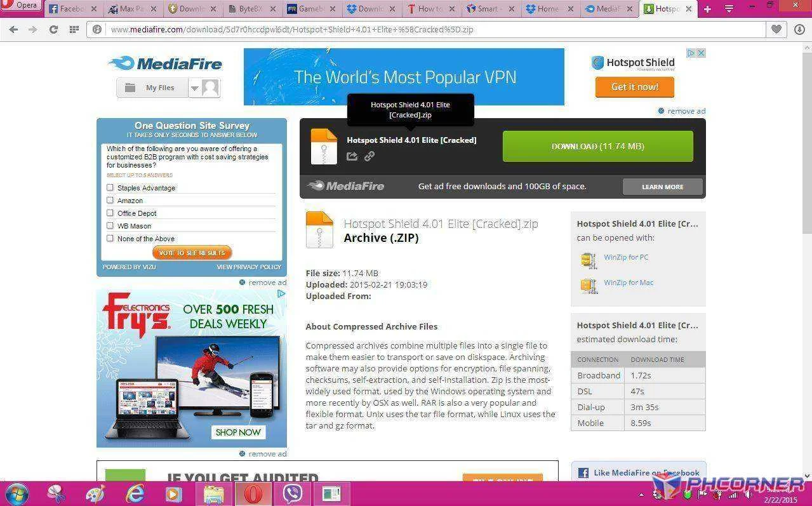The image size is (812, 506).
Task: Launch Internet Explorer from taskbar
Action: click(x=135, y=494)
